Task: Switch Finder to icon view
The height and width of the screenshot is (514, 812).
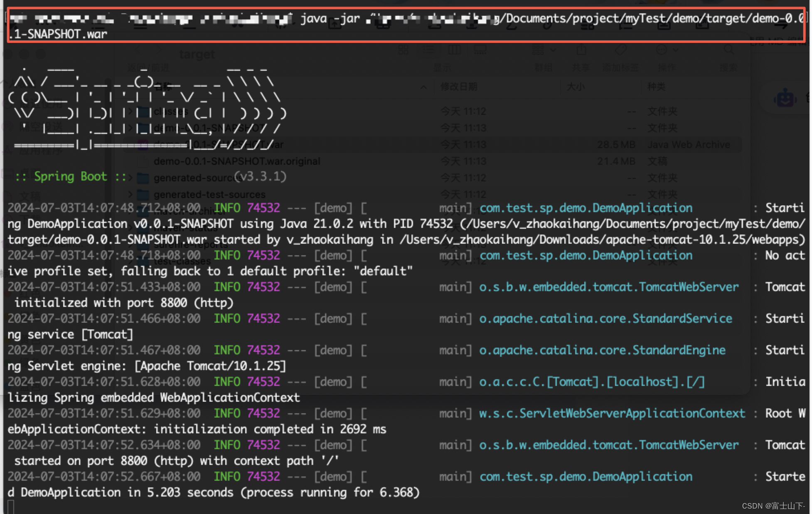Action: point(403,50)
